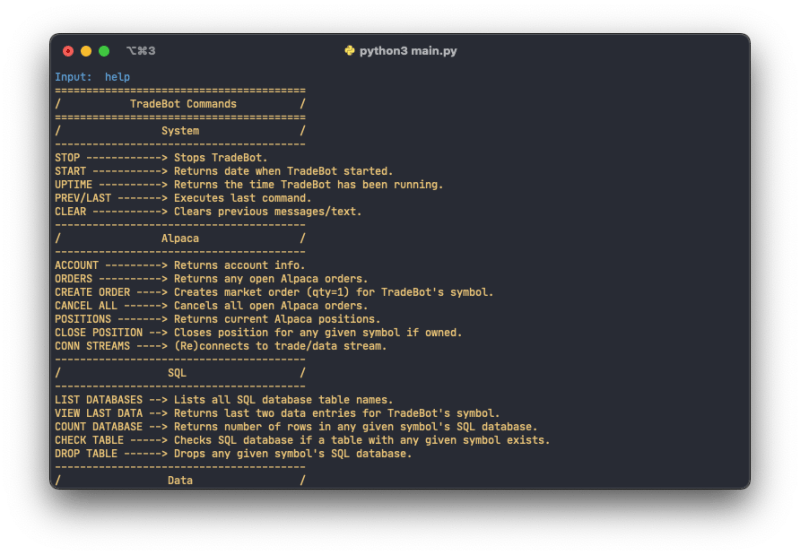
Task: Click the ACCOUNT command line
Action: coord(180,265)
